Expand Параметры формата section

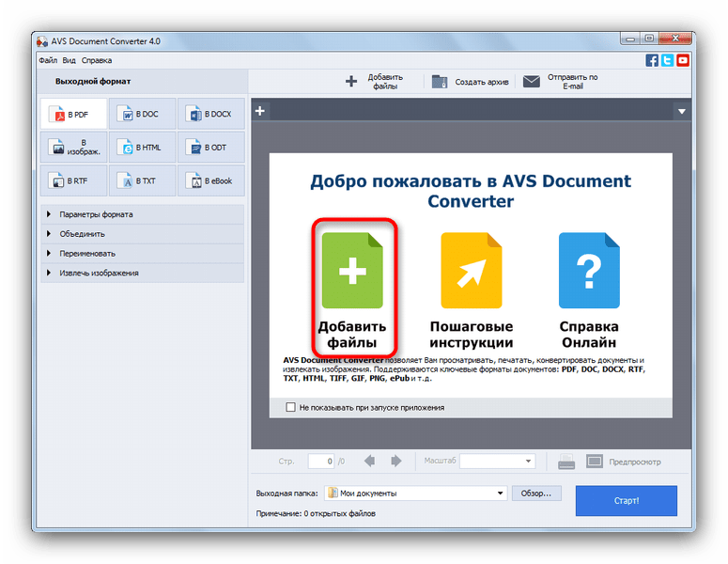pyautogui.click(x=96, y=214)
